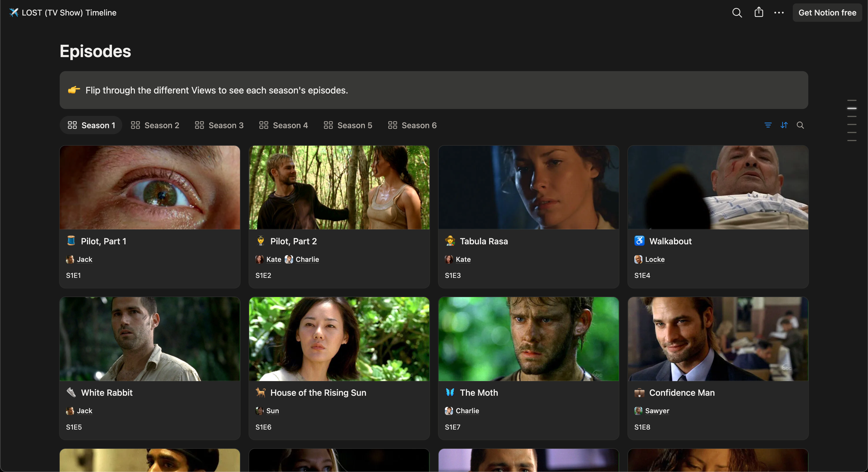Viewport: 868px width, 472px height.
Task: Show the Season 5 view tab
Action: [348, 125]
